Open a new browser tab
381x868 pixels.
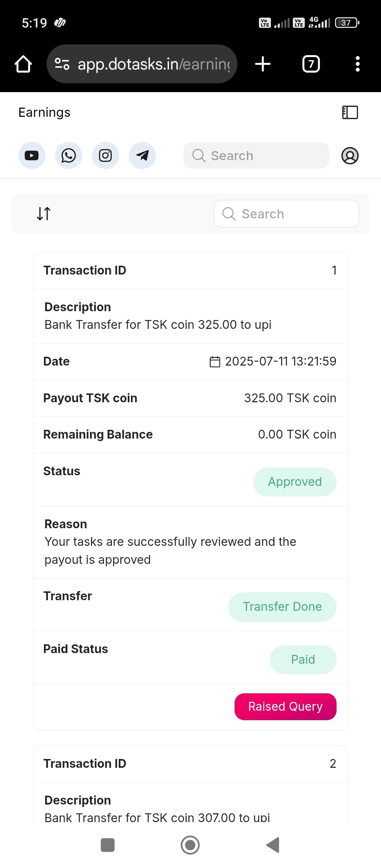click(263, 64)
